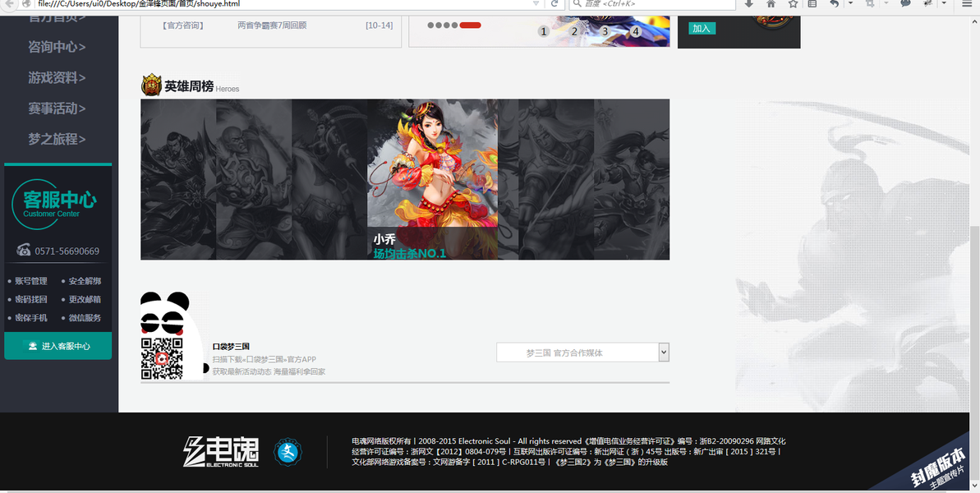The width and height of the screenshot is (980, 493).
Task: Click the bug extension toolbar icon
Action: click(928, 3)
